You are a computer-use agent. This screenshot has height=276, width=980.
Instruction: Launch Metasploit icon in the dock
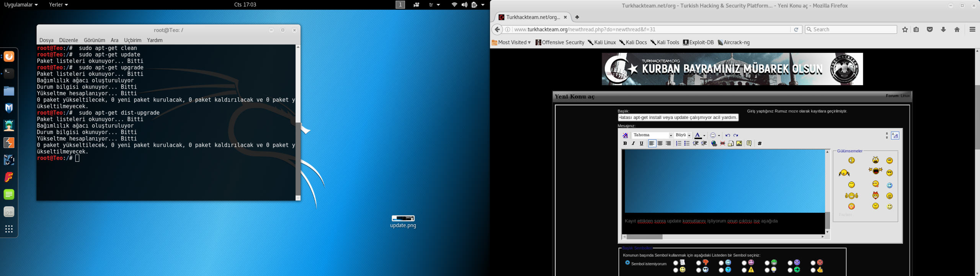point(9,108)
